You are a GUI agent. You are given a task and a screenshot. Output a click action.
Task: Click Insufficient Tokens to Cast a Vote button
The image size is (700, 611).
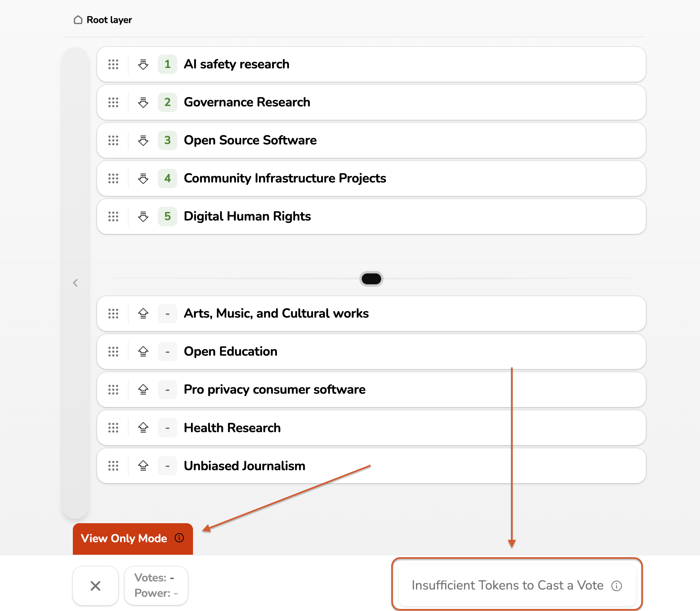[x=507, y=586]
